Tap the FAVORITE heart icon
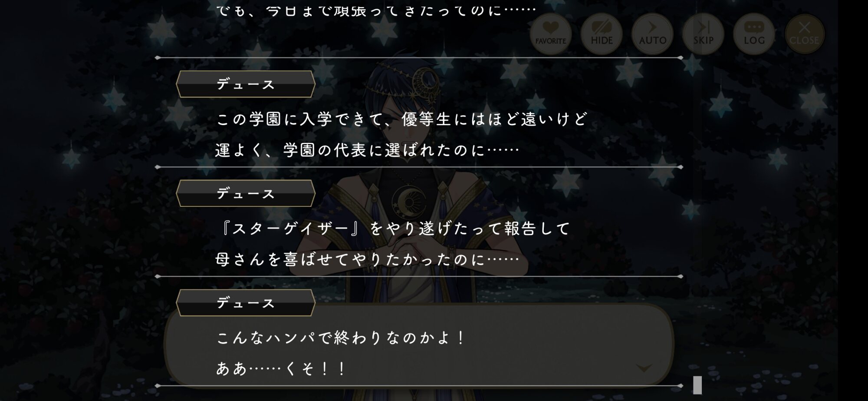This screenshot has width=868, height=401. [551, 34]
